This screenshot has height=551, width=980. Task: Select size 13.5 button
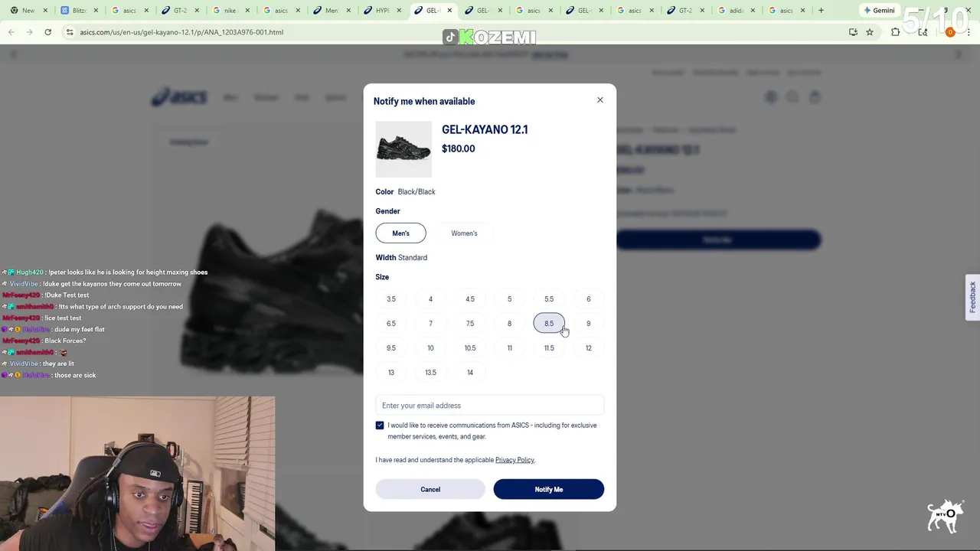[x=430, y=373]
